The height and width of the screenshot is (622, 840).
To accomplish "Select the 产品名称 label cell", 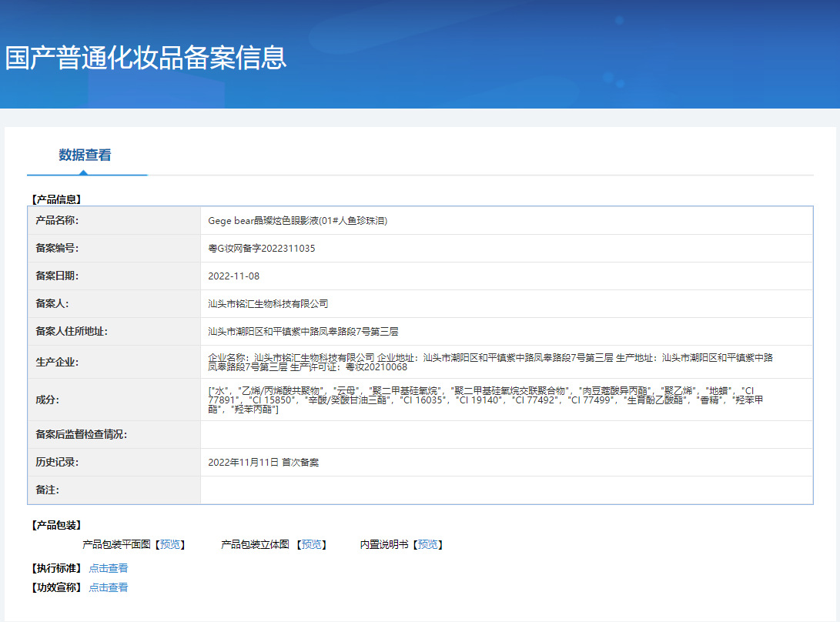I will pos(114,220).
